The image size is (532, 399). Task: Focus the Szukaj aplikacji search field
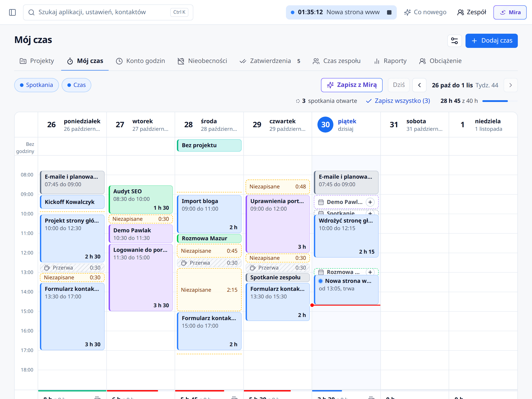coord(108,12)
